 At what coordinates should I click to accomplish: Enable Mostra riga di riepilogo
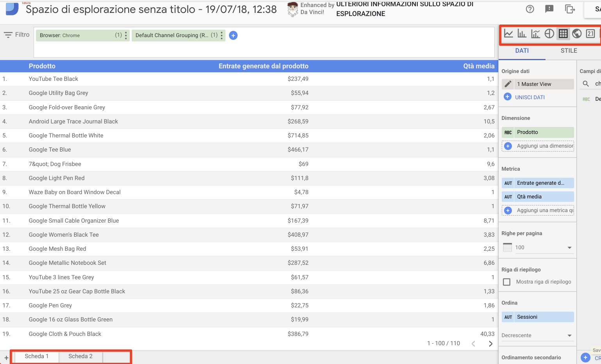506,282
